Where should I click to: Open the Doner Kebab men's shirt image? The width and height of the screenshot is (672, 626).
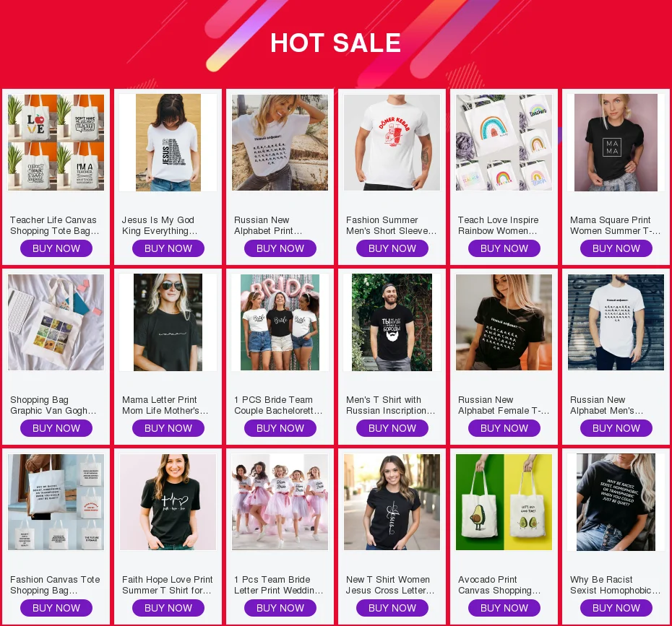click(x=392, y=142)
